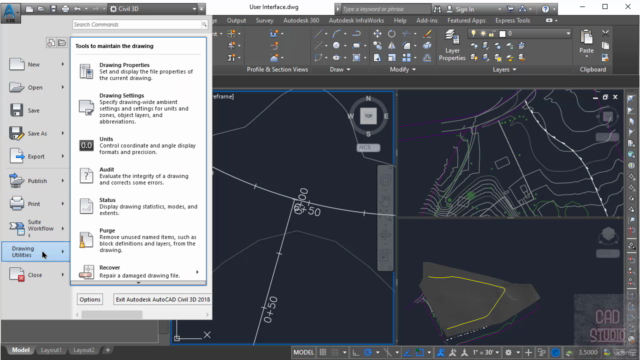Select the Copy tool in Modify panel
640x360 pixels.
click(x=377, y=46)
